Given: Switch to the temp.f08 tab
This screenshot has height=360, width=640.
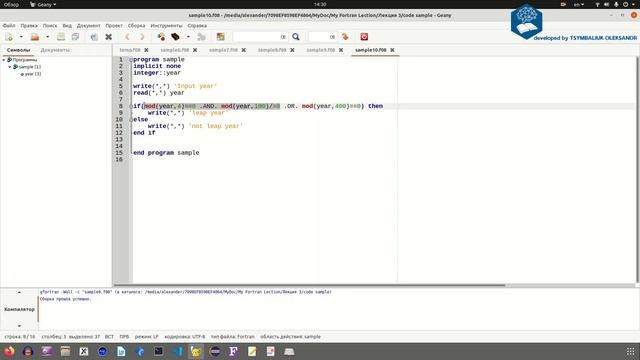Looking at the screenshot, I should (130, 50).
